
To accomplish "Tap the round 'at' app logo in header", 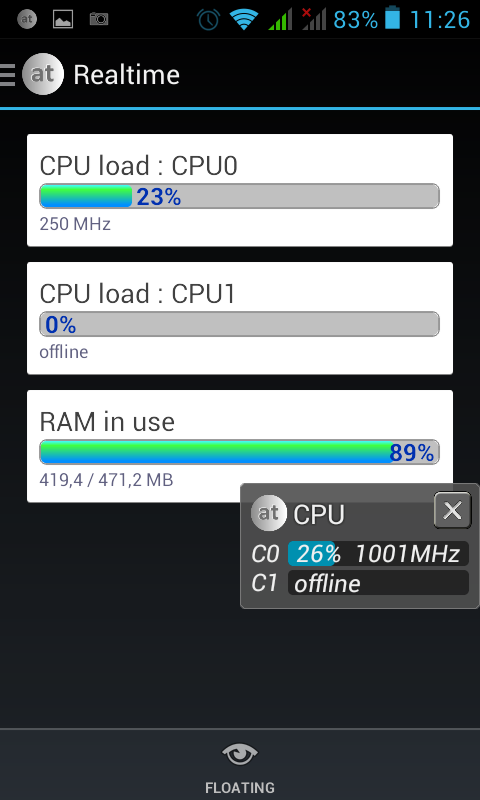I will (x=43, y=74).
